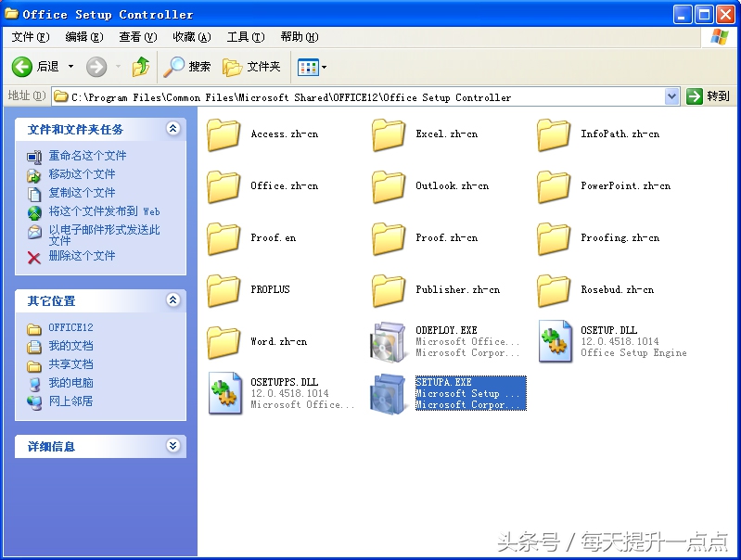Select the OSETUPPS.DLL file icon
The height and width of the screenshot is (560, 741).
click(225, 393)
